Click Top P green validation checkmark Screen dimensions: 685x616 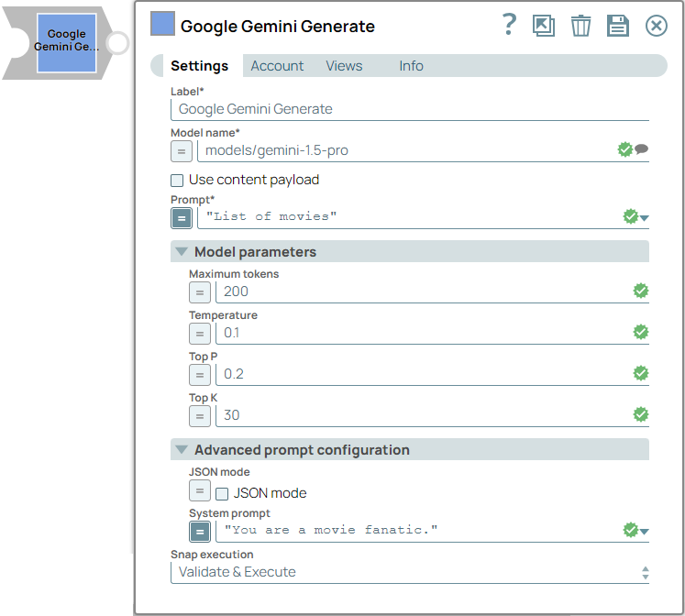(x=641, y=373)
